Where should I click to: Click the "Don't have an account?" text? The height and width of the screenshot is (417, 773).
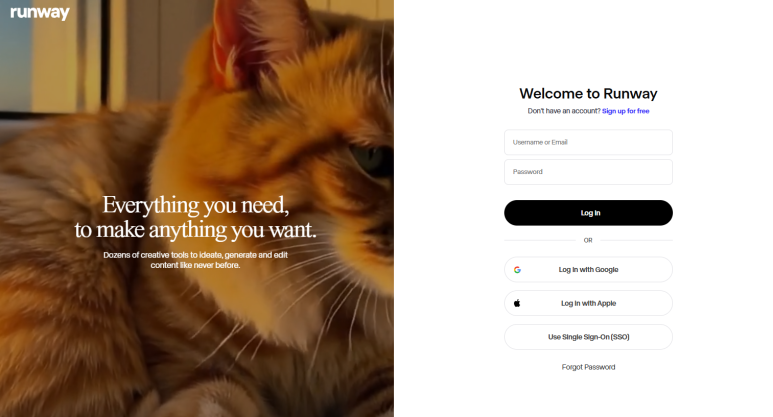pyautogui.click(x=564, y=111)
